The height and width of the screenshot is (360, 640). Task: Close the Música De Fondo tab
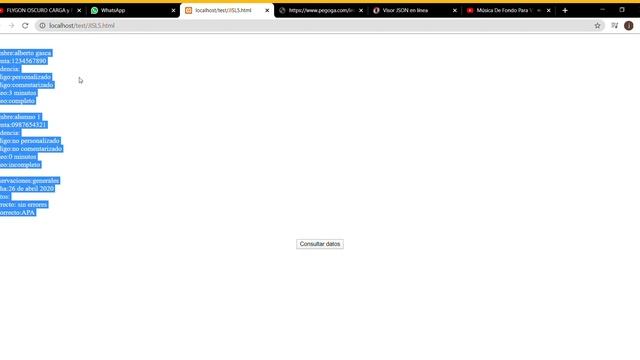click(x=549, y=11)
